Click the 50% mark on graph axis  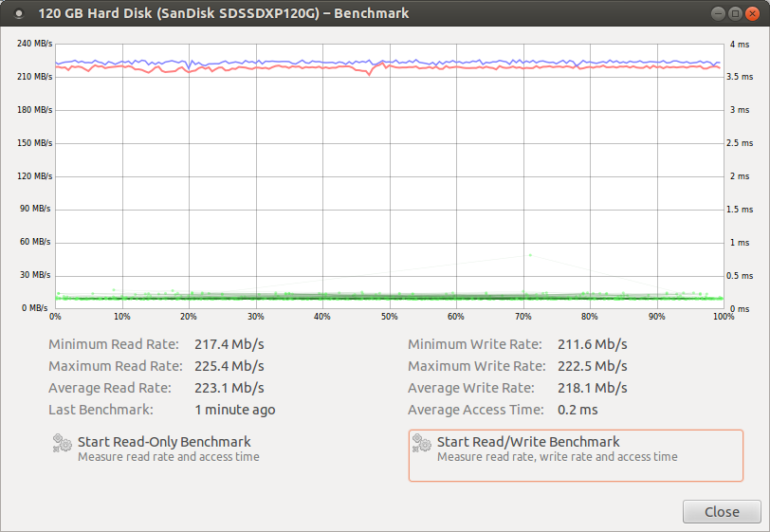coord(389,317)
